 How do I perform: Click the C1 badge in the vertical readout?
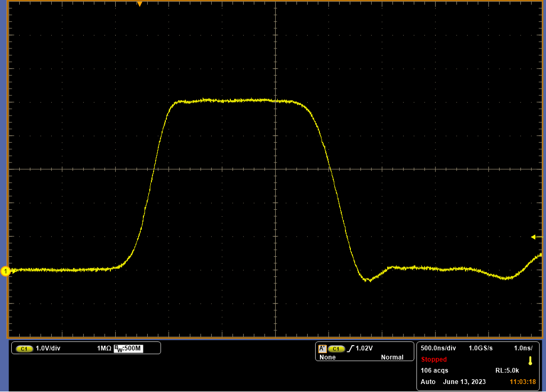pos(24,348)
